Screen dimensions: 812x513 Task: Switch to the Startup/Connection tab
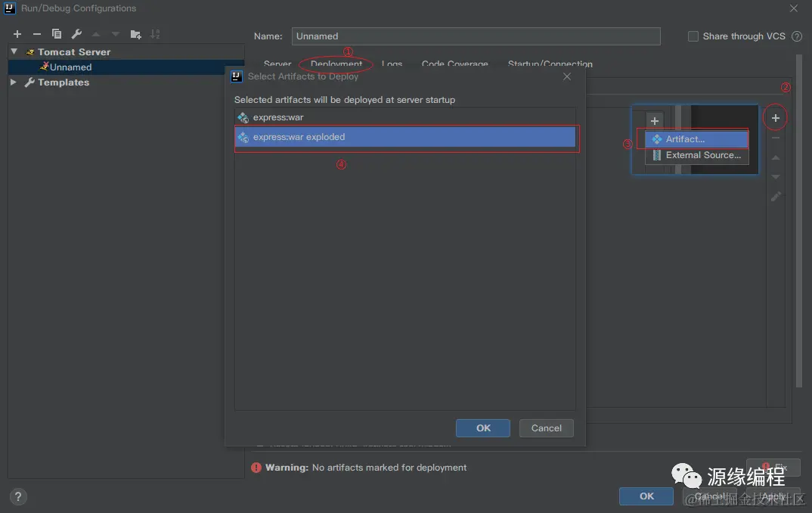[x=550, y=64]
